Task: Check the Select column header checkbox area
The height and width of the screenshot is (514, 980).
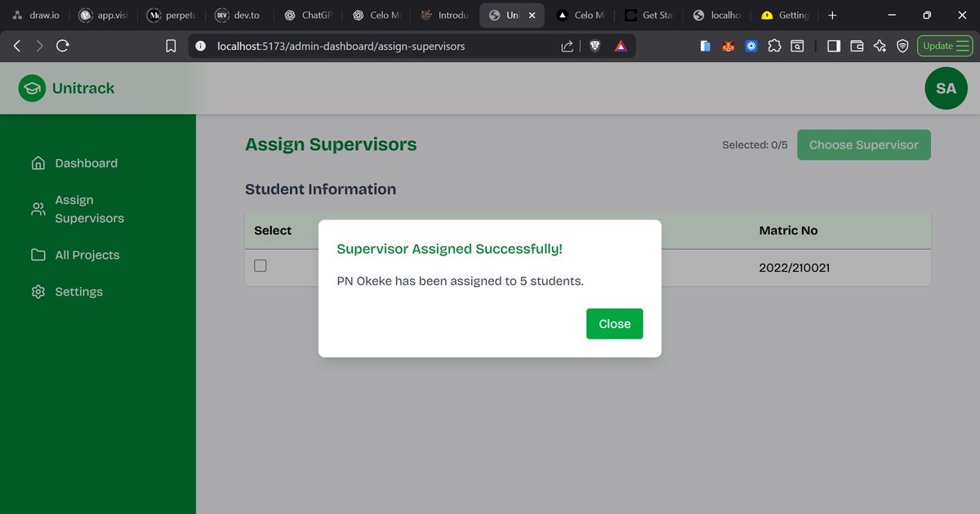Action: (273, 230)
